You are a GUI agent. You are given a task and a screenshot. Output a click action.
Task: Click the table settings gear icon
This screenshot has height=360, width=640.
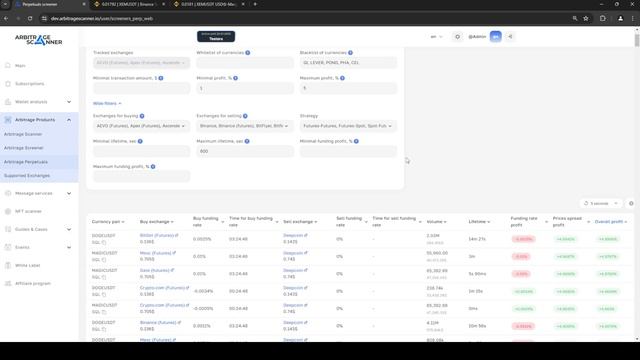(x=631, y=203)
